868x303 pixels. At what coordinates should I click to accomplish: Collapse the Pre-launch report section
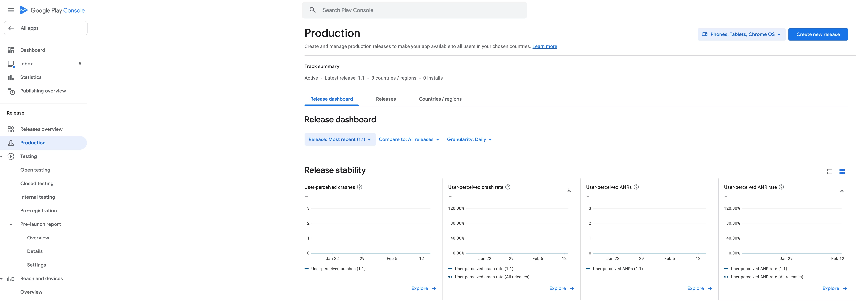pos(11,224)
